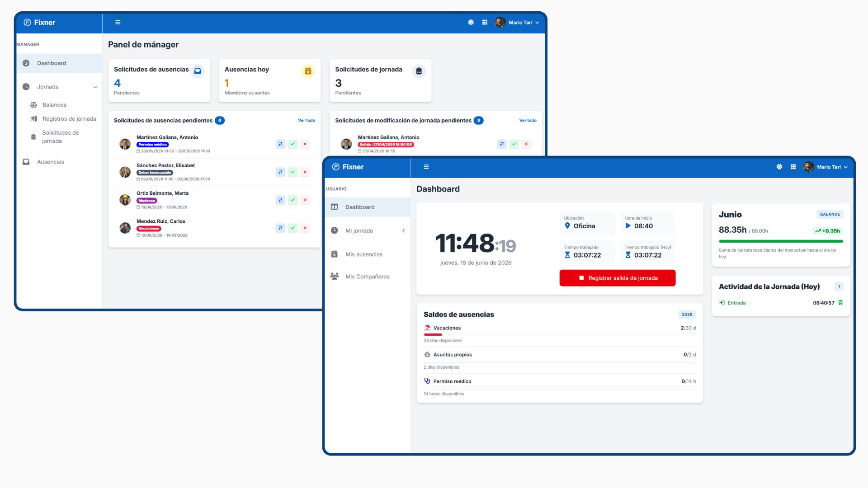868x488 pixels.
Task: Click Ver todo for modificación de jornada pendientes
Action: (x=528, y=121)
